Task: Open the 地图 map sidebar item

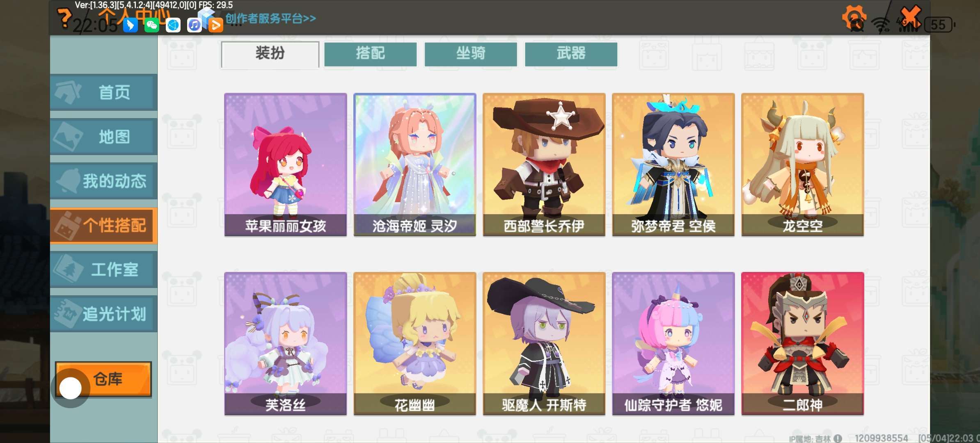Action: pyautogui.click(x=104, y=137)
